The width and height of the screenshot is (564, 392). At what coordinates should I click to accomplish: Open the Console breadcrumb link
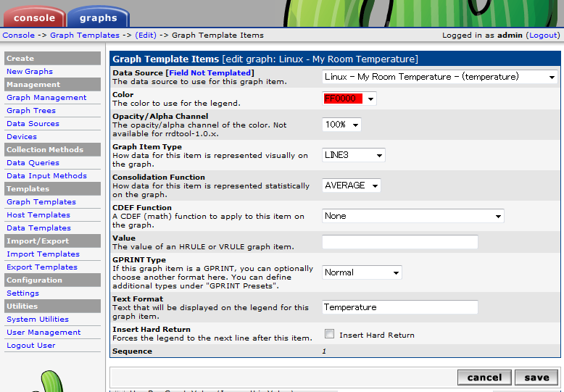click(19, 36)
